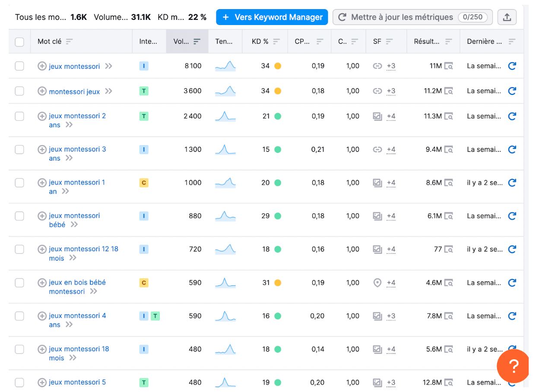Refresh metrics for jeux montessori bébé
Viewport: 533px width, 392px height.
pyautogui.click(x=512, y=216)
